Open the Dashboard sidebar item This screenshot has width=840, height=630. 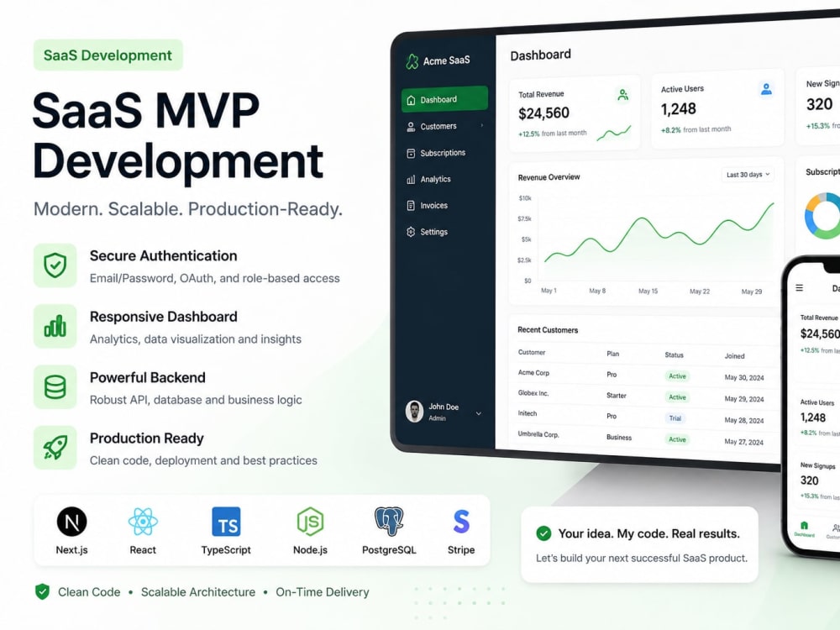tap(444, 100)
